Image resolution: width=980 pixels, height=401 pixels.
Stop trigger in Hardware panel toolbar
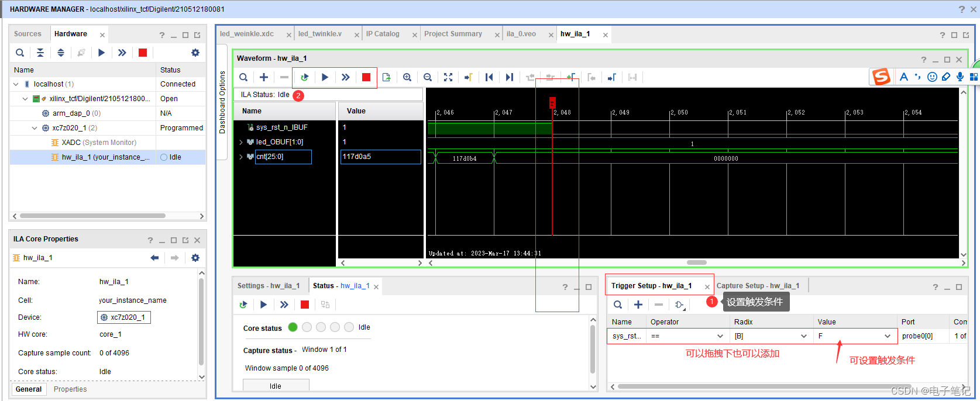143,53
